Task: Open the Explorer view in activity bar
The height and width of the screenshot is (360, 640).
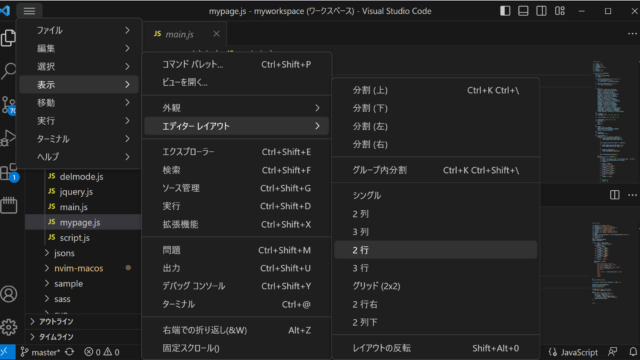Action: click(x=9, y=38)
